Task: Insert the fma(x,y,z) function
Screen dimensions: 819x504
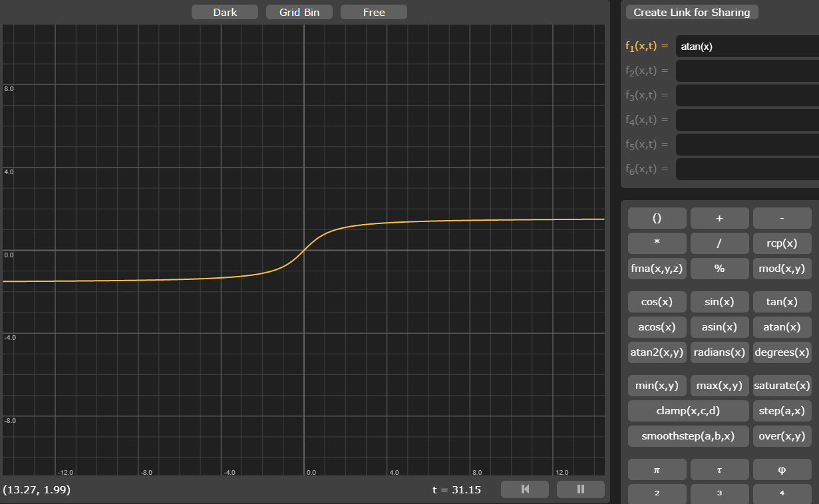Action: (657, 268)
